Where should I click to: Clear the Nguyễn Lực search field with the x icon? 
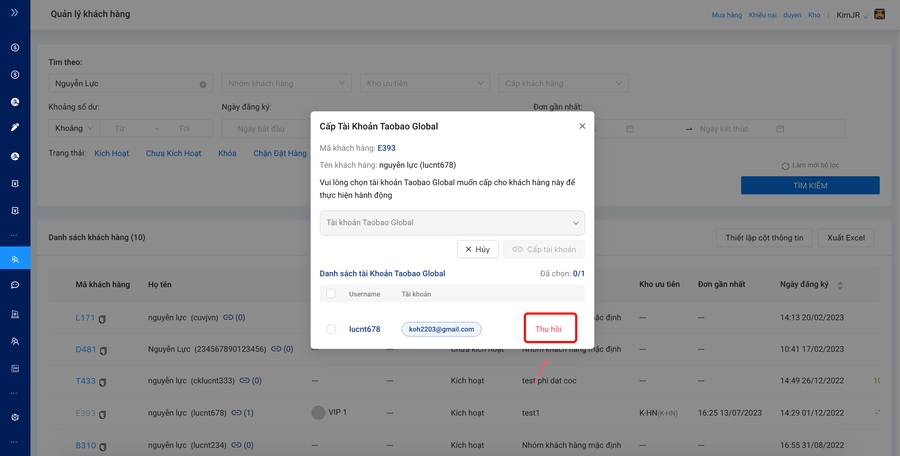pos(203,84)
